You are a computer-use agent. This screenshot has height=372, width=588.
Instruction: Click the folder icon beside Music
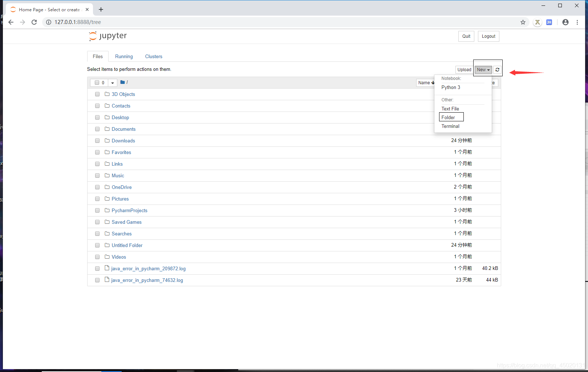point(107,175)
